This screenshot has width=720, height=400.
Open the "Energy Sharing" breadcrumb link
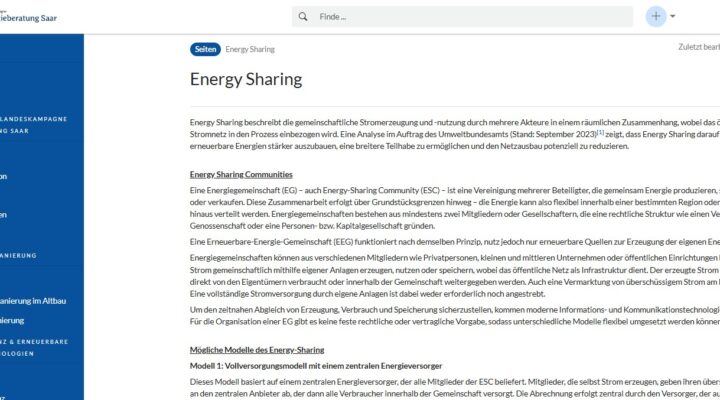[x=250, y=49]
